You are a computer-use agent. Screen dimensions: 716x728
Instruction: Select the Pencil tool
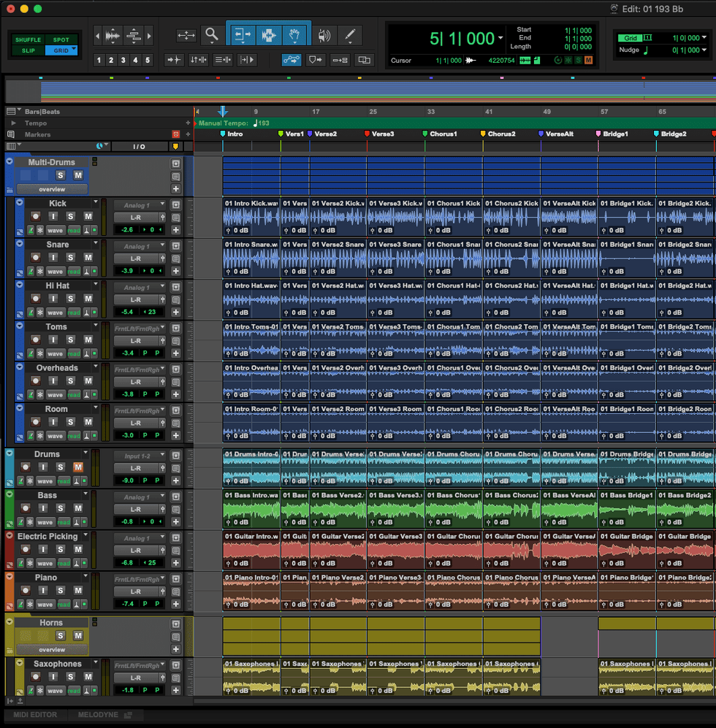[350, 34]
